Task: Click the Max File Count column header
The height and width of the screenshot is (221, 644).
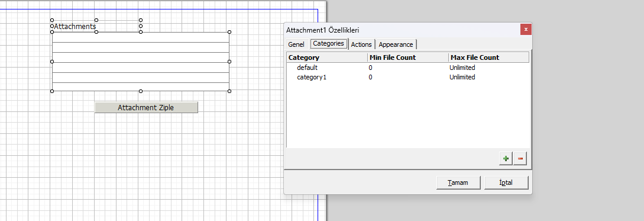Action: [488, 57]
